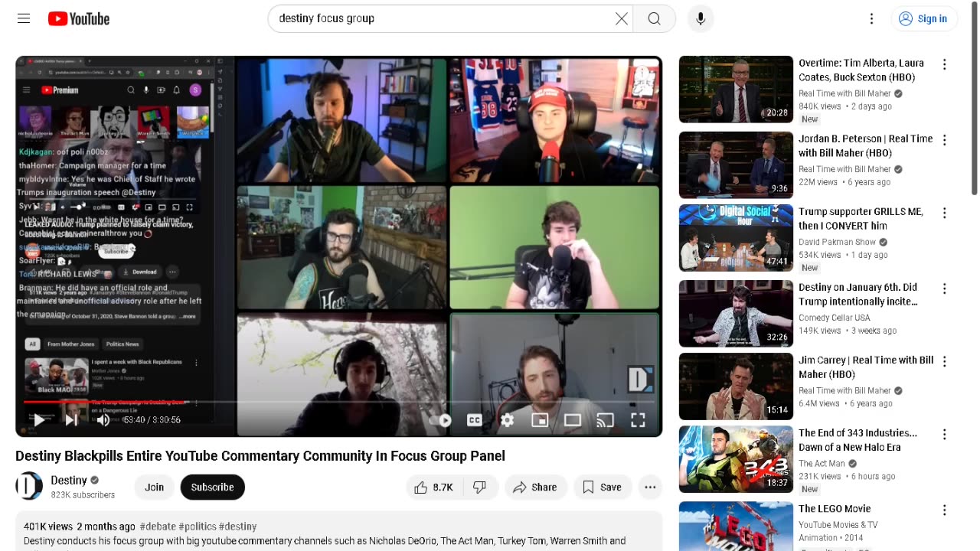Click the page vertical scrollbar
This screenshot has width=980, height=551.
click(974, 99)
